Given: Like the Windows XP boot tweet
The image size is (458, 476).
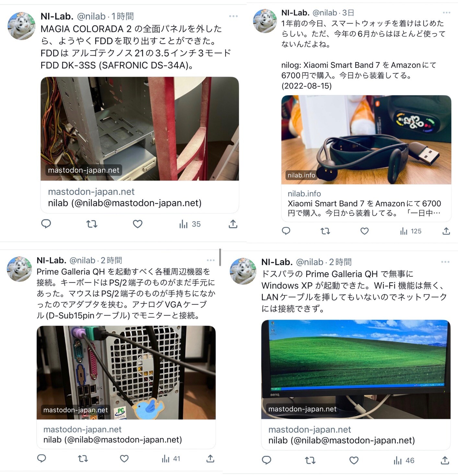Looking at the screenshot, I should [354, 460].
